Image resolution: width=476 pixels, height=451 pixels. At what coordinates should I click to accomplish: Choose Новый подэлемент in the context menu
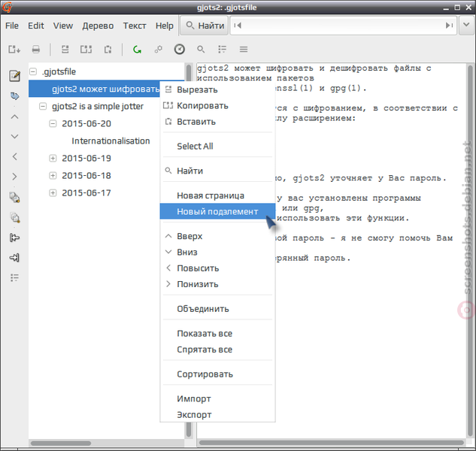217,211
